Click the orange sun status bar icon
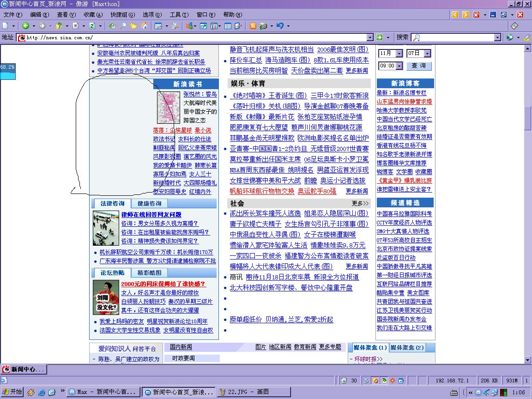Screen dimensions: 532x399 coord(393,381)
